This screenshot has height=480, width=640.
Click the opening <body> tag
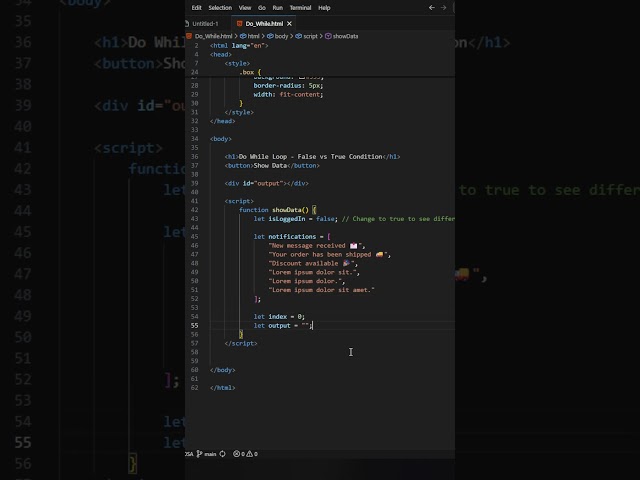coord(221,139)
